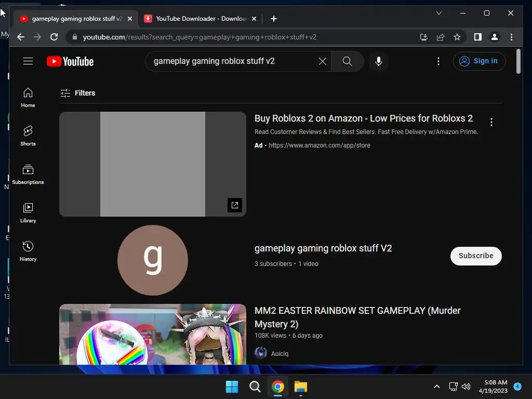
Task: Open gameplay gaming roblox stuff V2 channel
Action: tap(323, 248)
